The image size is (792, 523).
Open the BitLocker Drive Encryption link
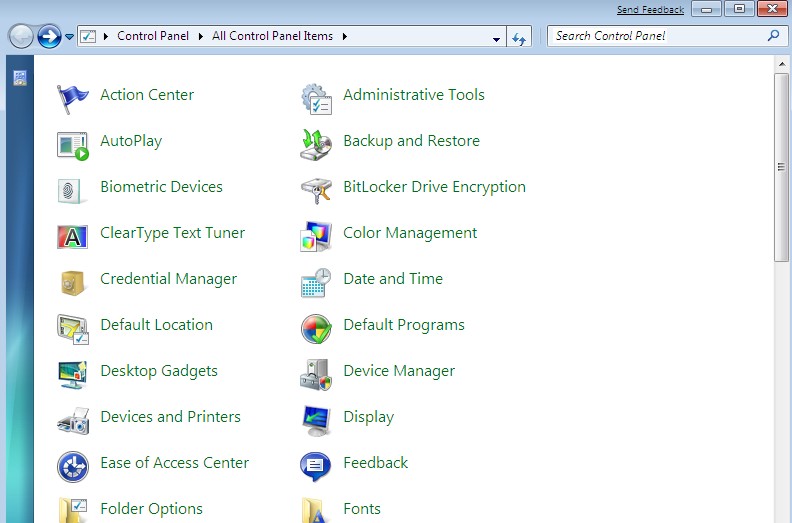434,187
